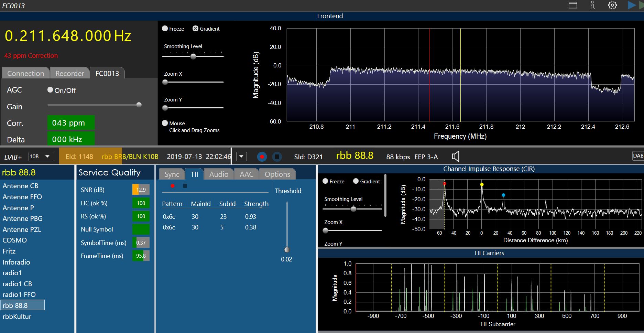The width and height of the screenshot is (644, 333).
Task: Expand the dropdown arrow next to the timestamp
Action: (241, 157)
